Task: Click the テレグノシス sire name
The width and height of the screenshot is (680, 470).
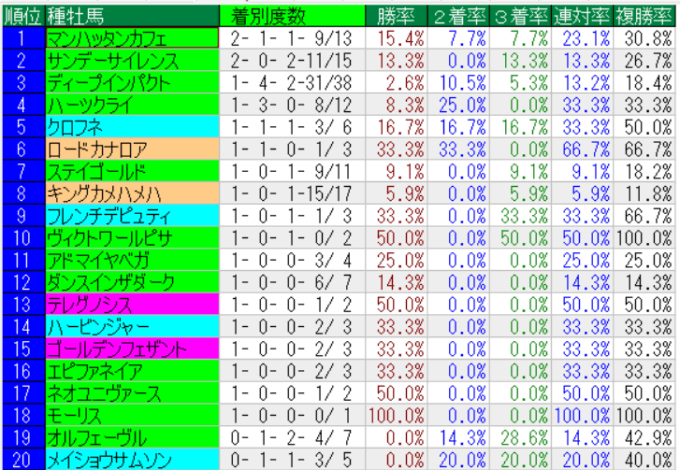Action: 132,304
